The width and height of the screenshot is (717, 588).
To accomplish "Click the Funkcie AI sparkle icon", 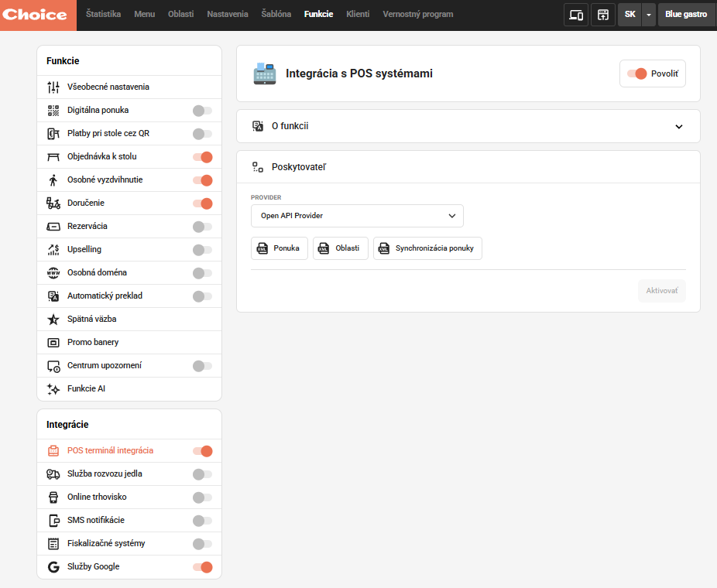I will point(53,389).
